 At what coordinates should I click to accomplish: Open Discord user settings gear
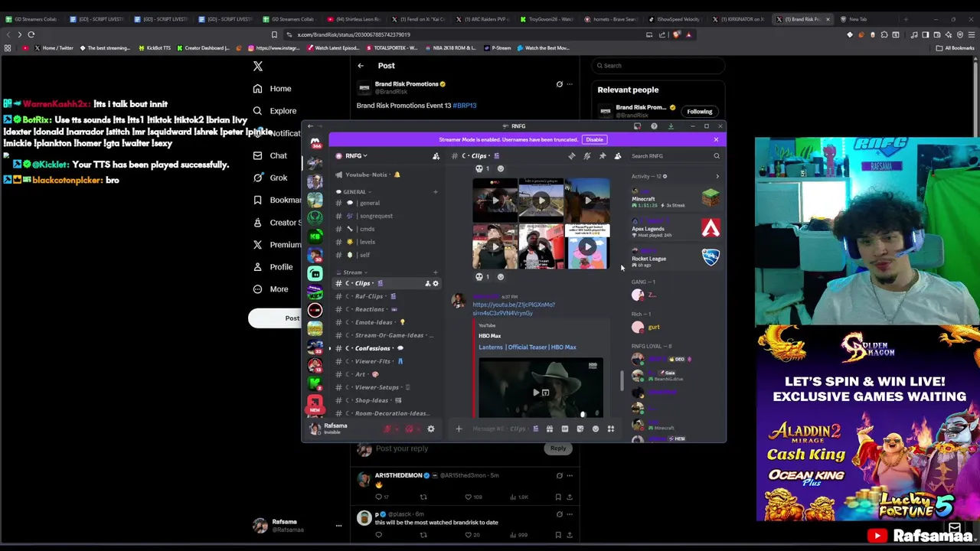(430, 429)
